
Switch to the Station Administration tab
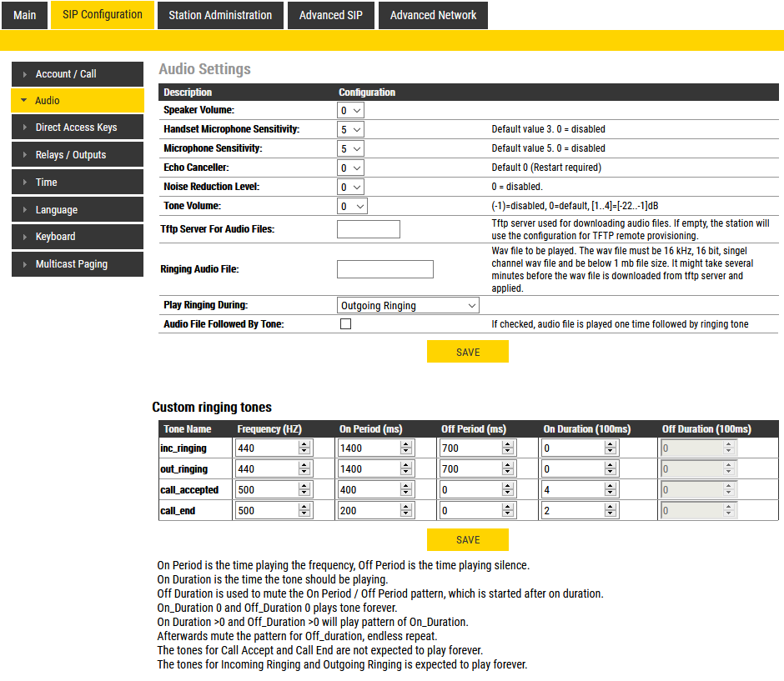[220, 15]
